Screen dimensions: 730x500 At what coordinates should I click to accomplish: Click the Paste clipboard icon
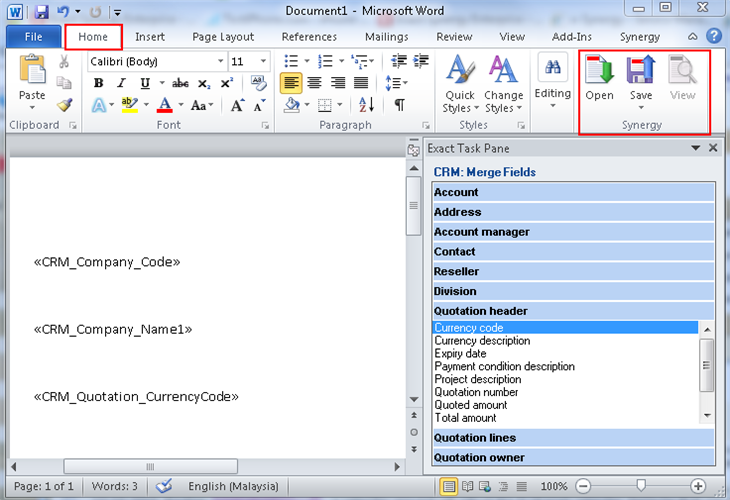(32, 70)
